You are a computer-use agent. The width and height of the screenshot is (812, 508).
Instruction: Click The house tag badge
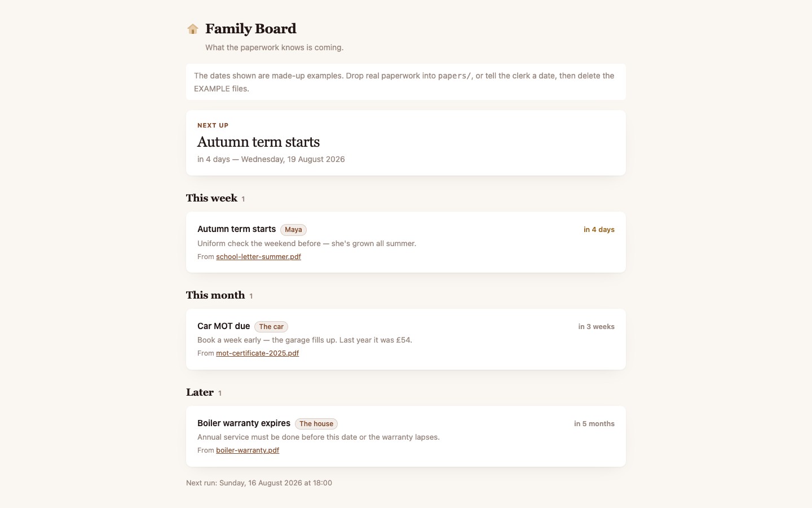[316, 424]
